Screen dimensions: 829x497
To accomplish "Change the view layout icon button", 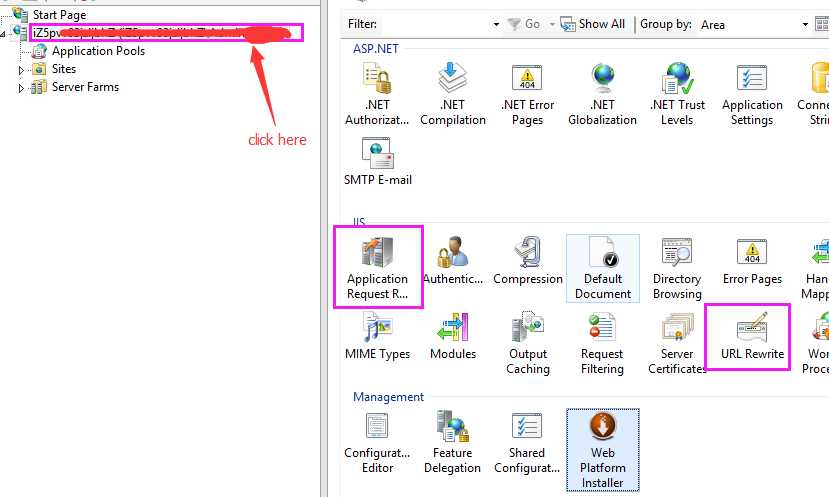I will coord(822,24).
